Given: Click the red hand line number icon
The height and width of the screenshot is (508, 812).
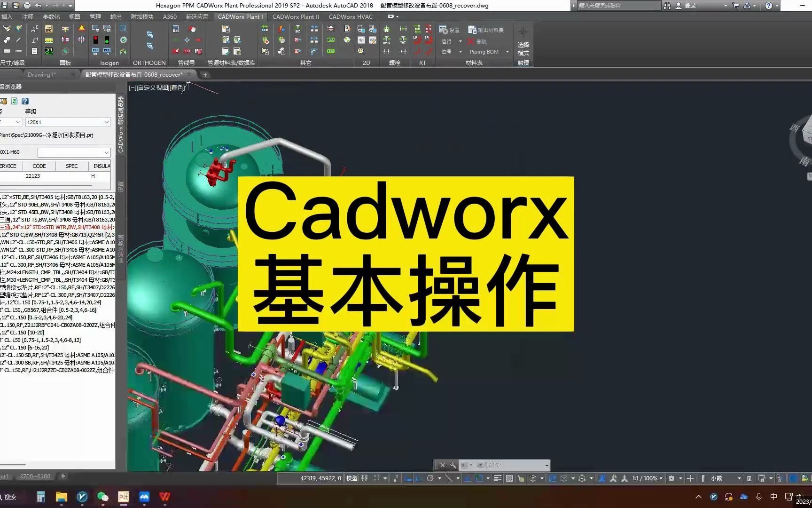Looking at the screenshot, I should [x=192, y=29].
